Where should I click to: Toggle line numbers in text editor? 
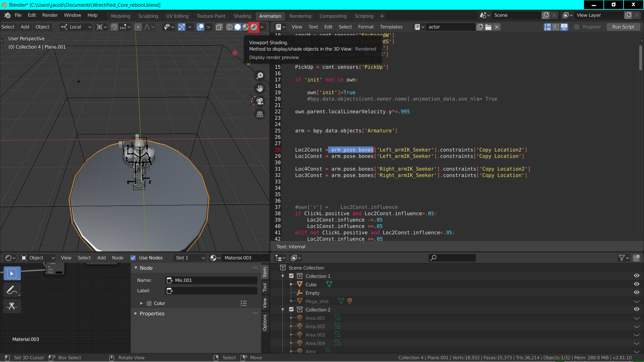pos(547,27)
